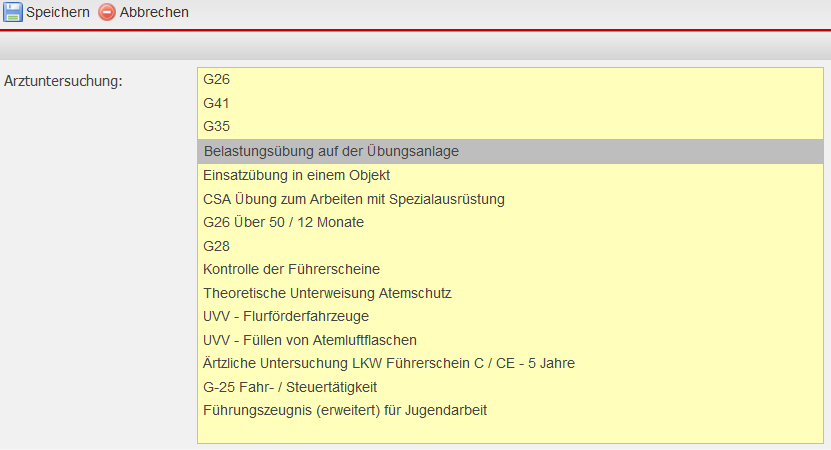This screenshot has height=450, width=831.
Task: Choose G35 from the list
Action: (x=216, y=127)
